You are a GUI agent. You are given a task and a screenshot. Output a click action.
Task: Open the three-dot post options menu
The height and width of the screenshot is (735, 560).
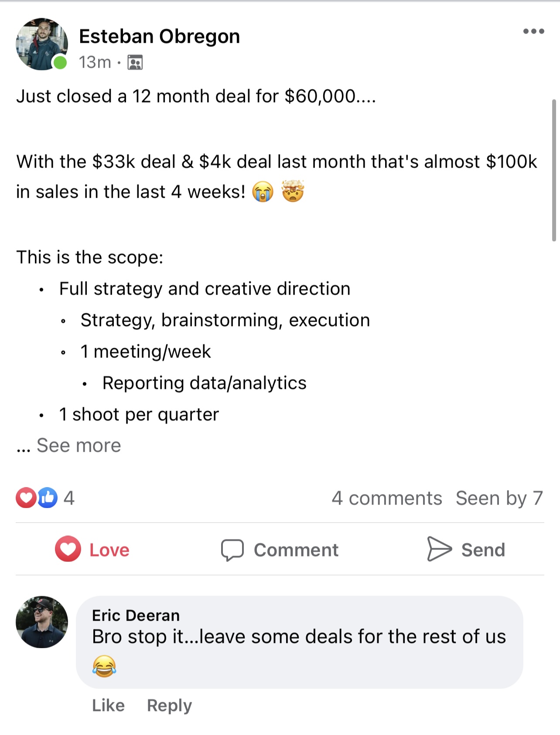click(533, 31)
